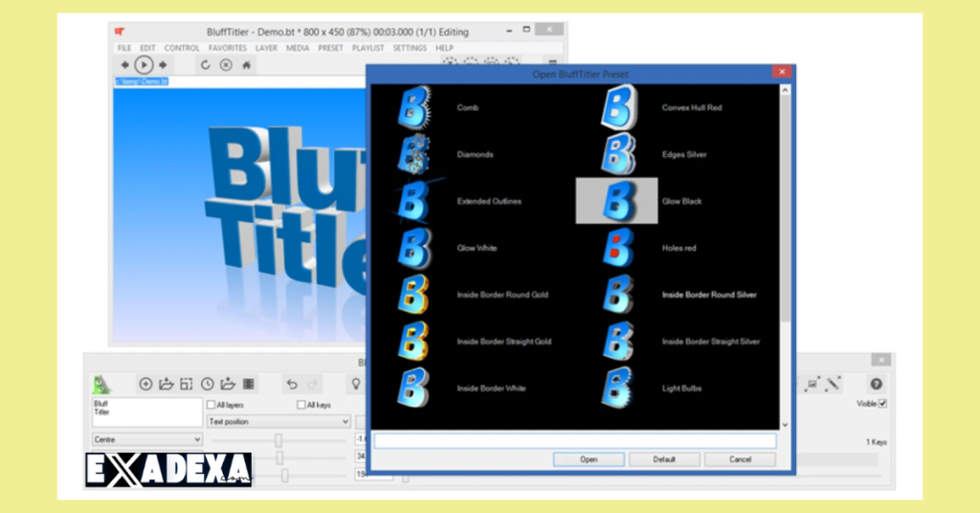This screenshot has height=513, width=980.
Task: Click the Bluff Titler text box
Action: [x=147, y=413]
